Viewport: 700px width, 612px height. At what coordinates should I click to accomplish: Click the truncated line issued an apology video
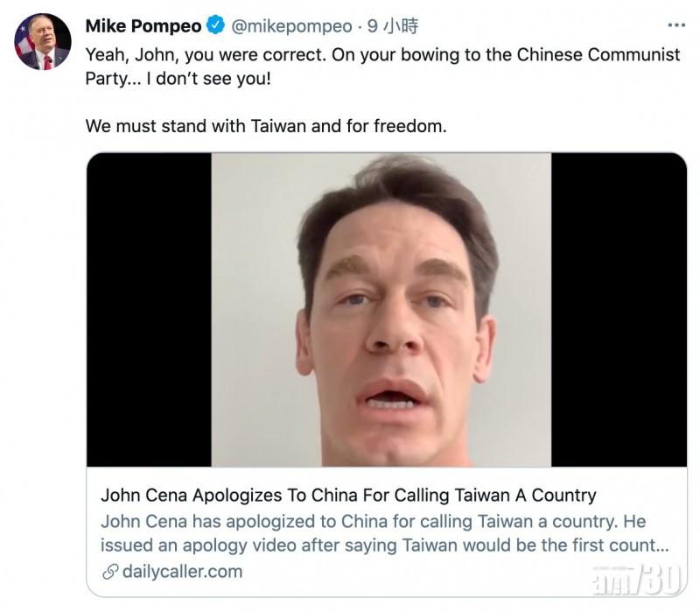click(385, 545)
